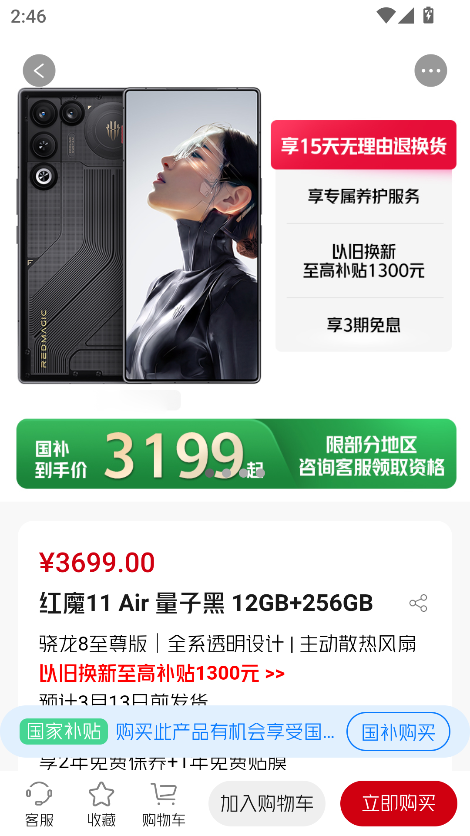Tap the red 享15天无理由退换货 badge
Screen dimensions: 470x836
(363, 145)
